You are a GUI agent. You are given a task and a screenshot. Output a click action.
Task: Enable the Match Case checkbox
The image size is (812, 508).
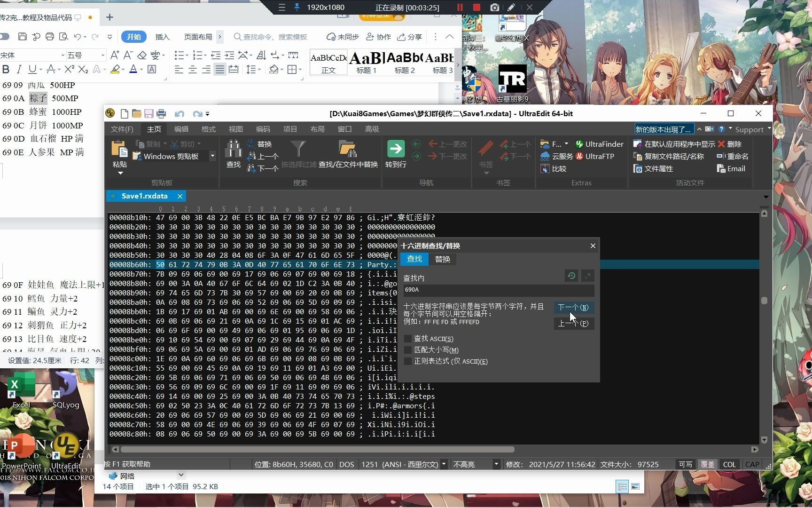(x=408, y=350)
